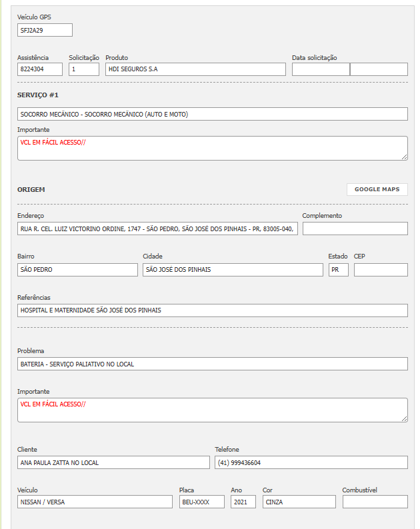Click the Endereço address field
Viewport: 420px width, 529px height.
(157, 229)
